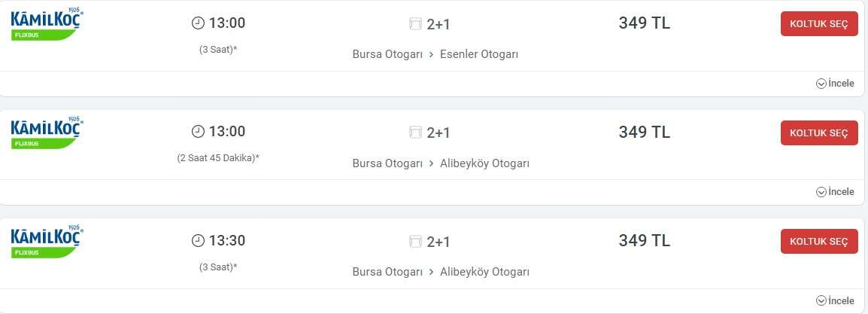Click the 349 TL price on the 13:30 trip
Image resolution: width=868 pixels, height=314 pixels.
point(644,241)
